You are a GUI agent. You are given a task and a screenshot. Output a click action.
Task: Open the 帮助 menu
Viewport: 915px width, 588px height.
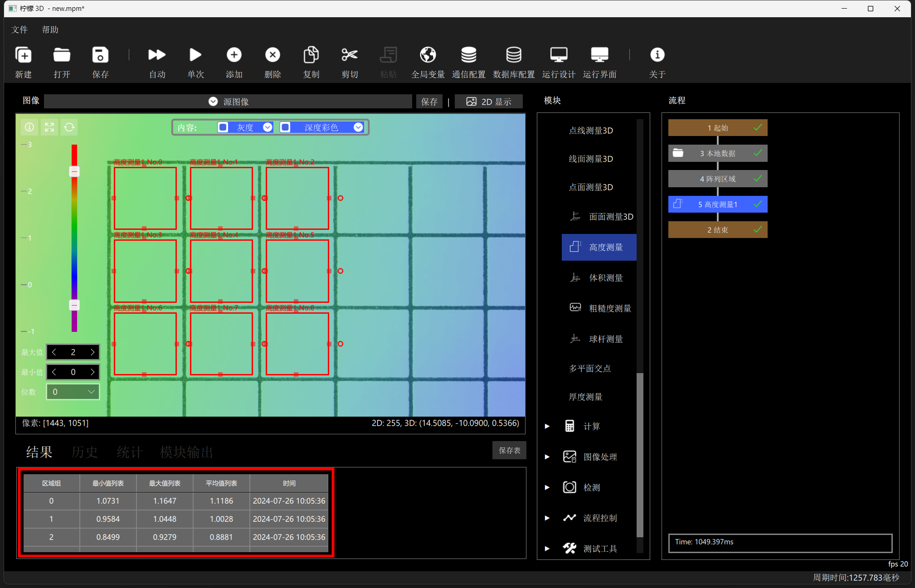tap(50, 29)
